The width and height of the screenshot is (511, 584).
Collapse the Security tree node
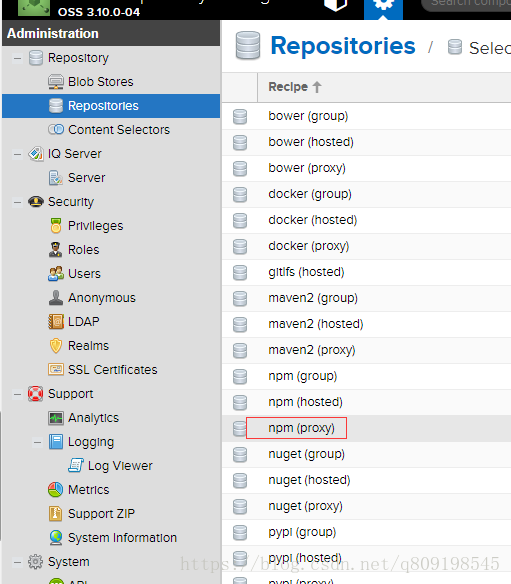[x=17, y=202]
